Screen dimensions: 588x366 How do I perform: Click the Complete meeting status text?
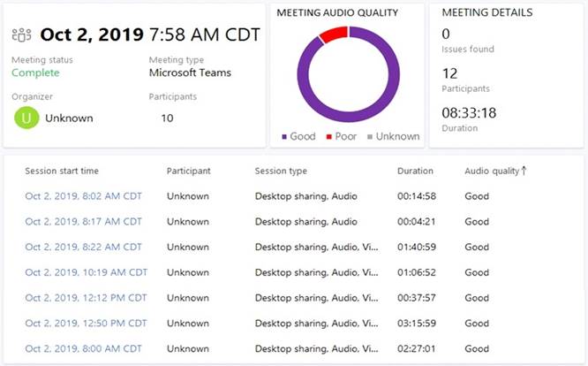point(35,72)
